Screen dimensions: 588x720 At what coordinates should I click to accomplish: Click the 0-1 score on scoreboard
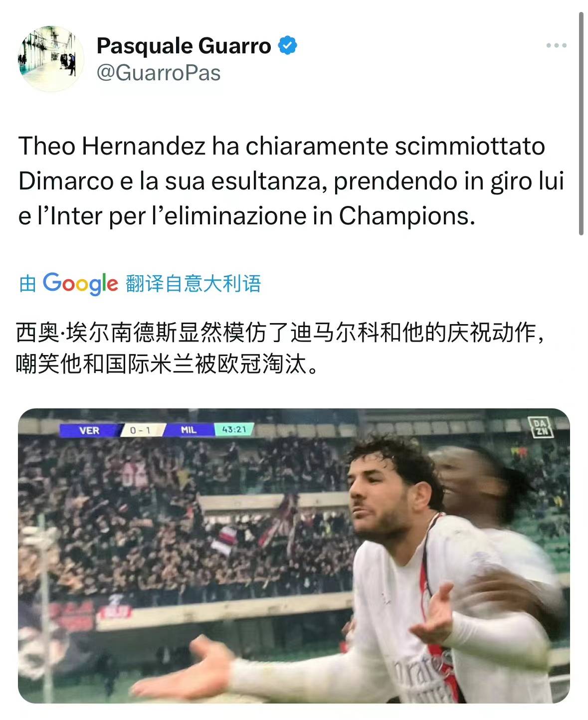[140, 430]
